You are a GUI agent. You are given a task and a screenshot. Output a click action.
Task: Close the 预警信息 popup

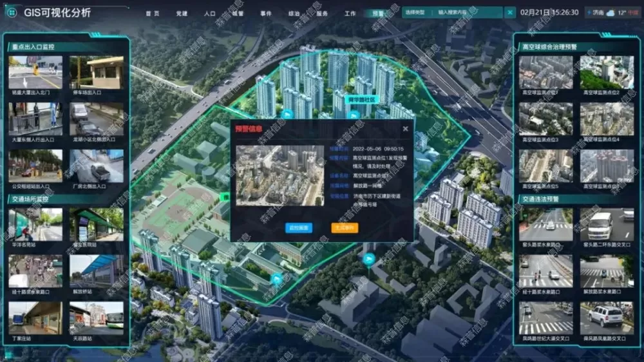pos(405,129)
